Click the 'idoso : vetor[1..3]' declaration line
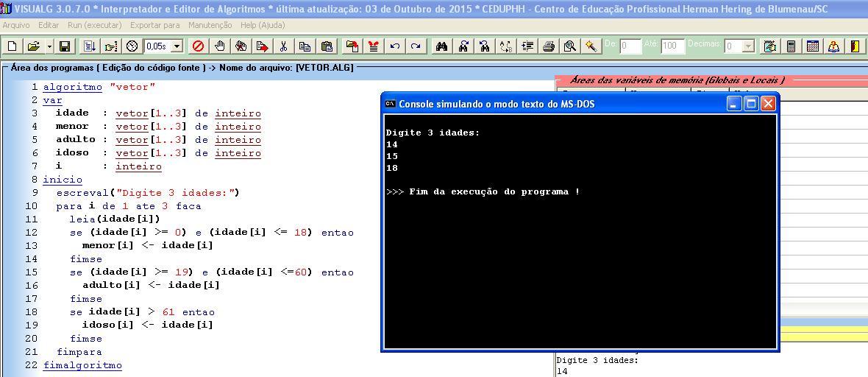Screen dimensions: 868x377 click(158, 153)
